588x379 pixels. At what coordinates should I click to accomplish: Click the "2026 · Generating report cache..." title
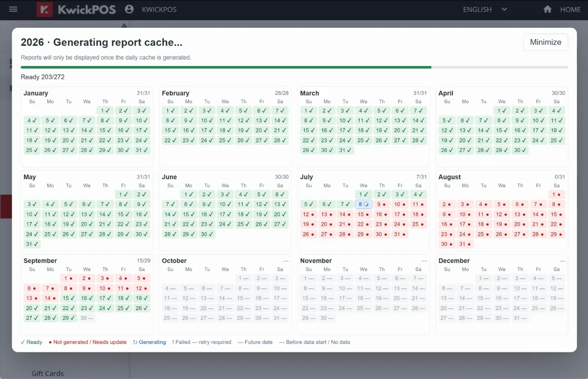tap(102, 42)
